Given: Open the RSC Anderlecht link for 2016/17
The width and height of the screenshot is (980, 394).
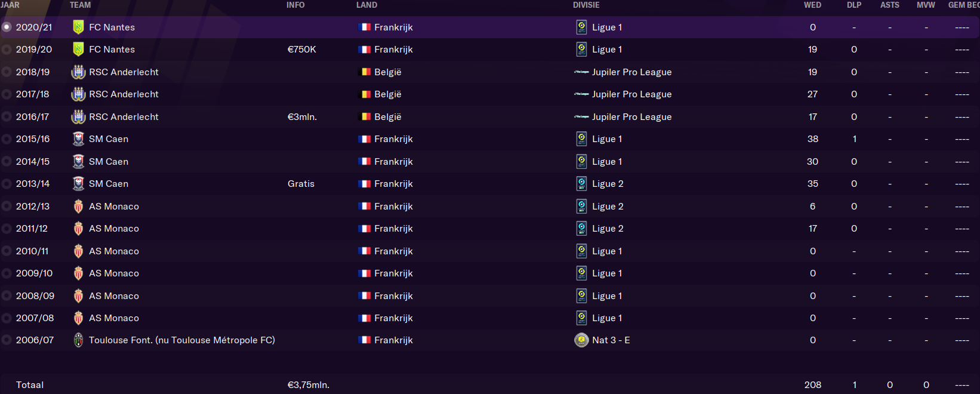Looking at the screenshot, I should click(124, 116).
